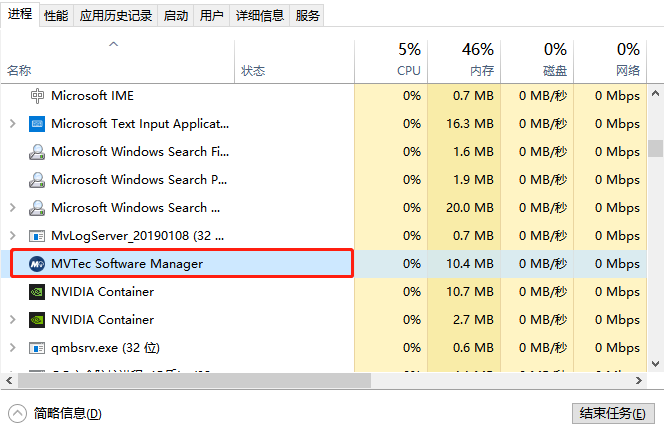Open the 详细信息 tab

[260, 16]
